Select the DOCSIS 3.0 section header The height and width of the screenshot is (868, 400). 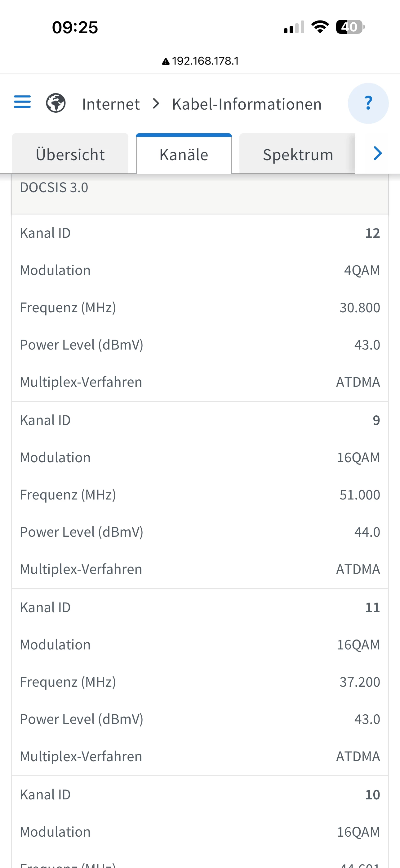(x=200, y=194)
